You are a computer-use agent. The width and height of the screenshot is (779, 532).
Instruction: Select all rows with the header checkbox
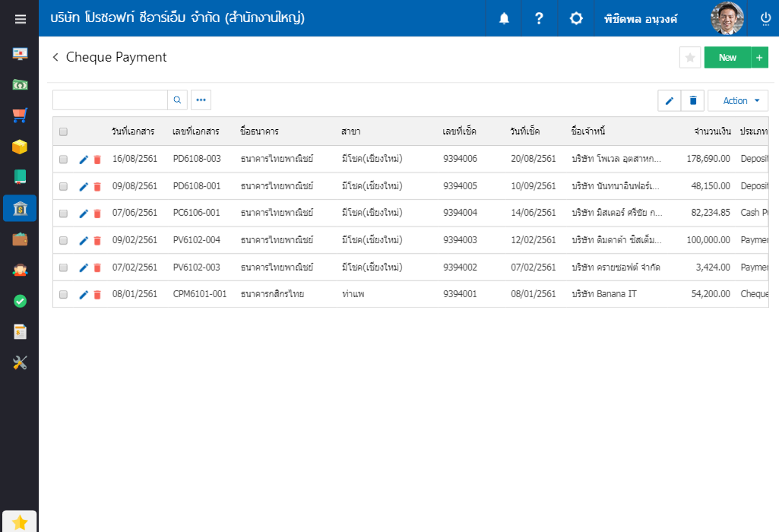63,131
